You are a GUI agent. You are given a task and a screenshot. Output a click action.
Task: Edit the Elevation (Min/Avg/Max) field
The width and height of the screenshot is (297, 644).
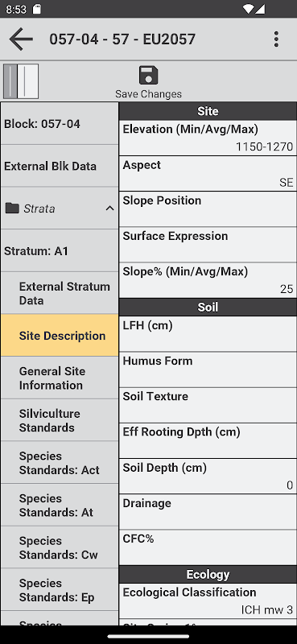tap(208, 138)
